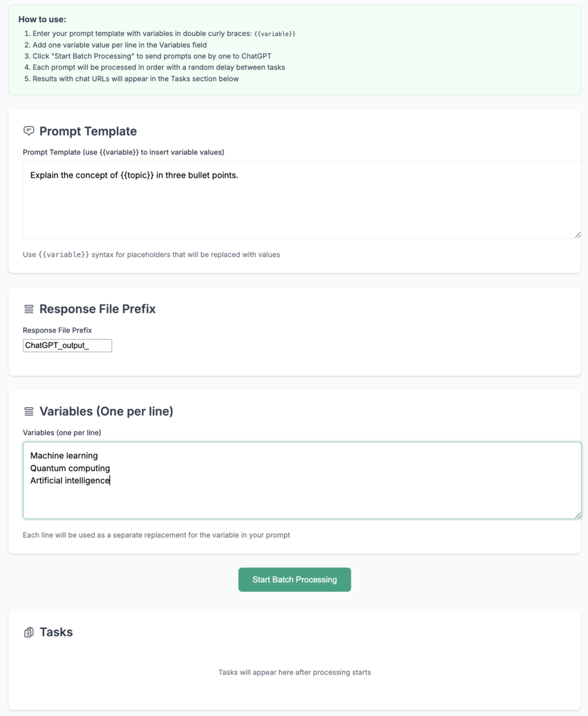Click the lines icon next to Response File Prefix
Viewport: 588px width, 716px height.
tap(28, 309)
